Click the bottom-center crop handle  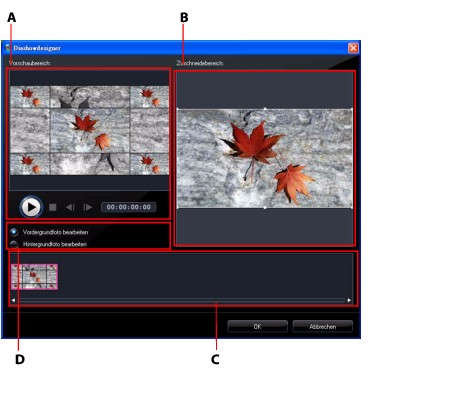(265, 208)
